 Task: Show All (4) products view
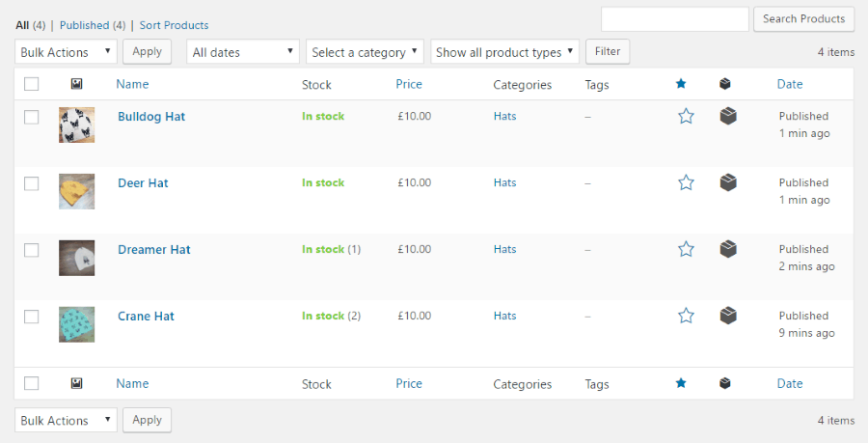(31, 25)
